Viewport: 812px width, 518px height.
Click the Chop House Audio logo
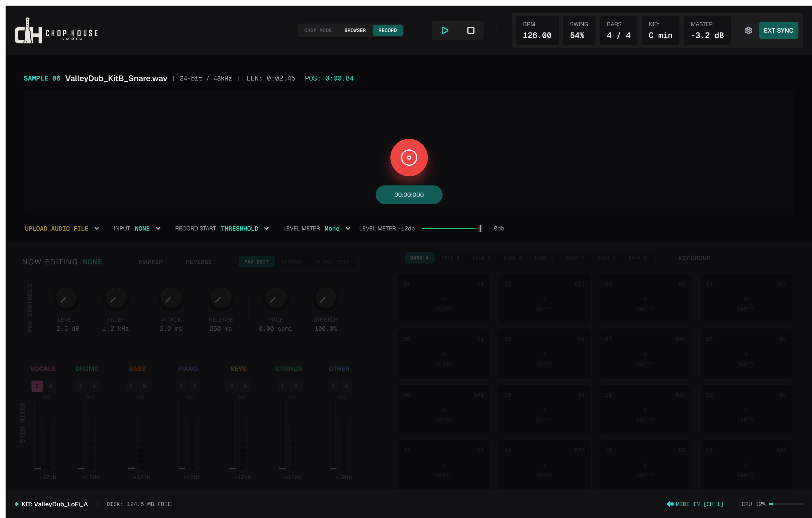click(x=56, y=31)
